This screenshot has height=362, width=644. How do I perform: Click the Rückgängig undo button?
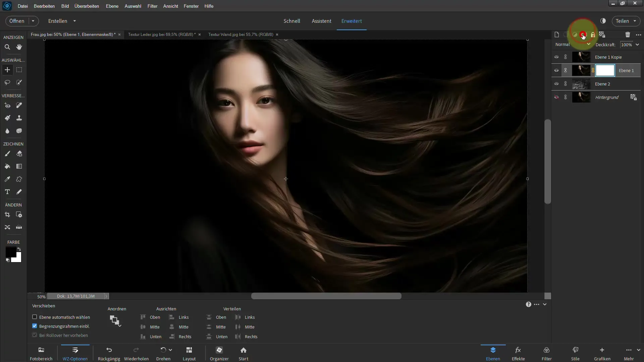click(x=109, y=354)
